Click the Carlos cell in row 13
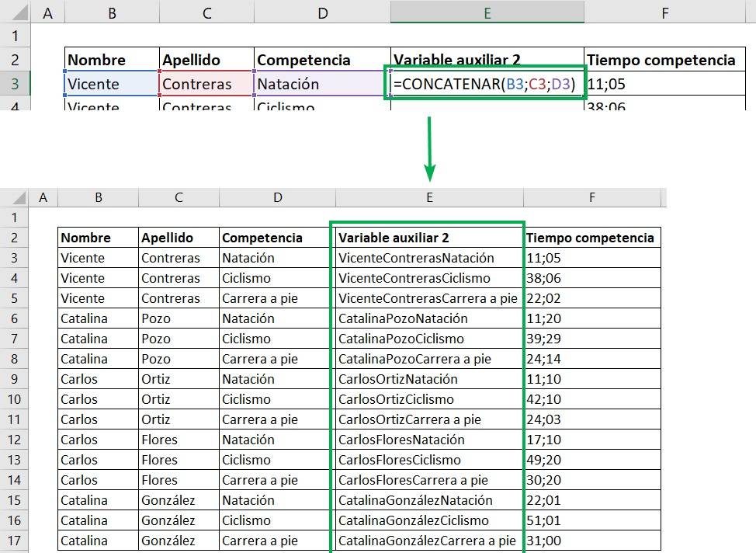756x553 pixels. [99, 460]
